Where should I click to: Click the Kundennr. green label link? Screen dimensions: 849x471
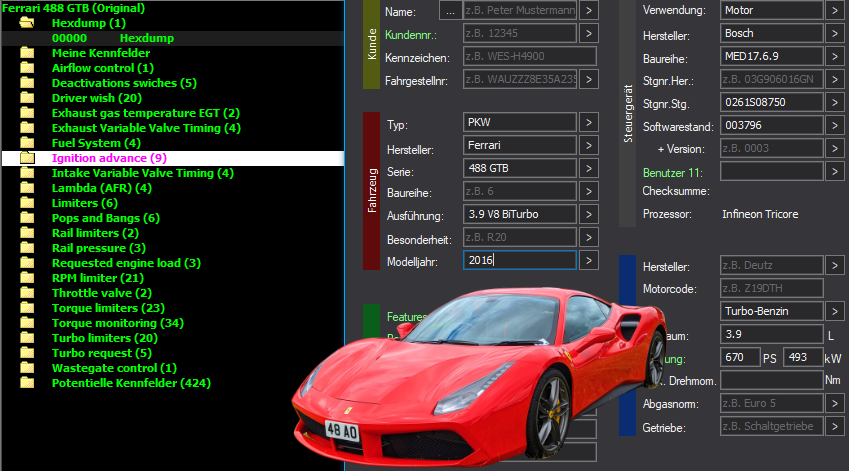click(411, 35)
